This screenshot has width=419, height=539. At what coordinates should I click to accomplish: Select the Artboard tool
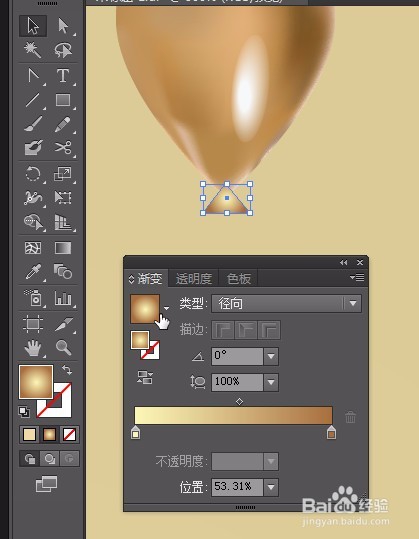[33, 324]
